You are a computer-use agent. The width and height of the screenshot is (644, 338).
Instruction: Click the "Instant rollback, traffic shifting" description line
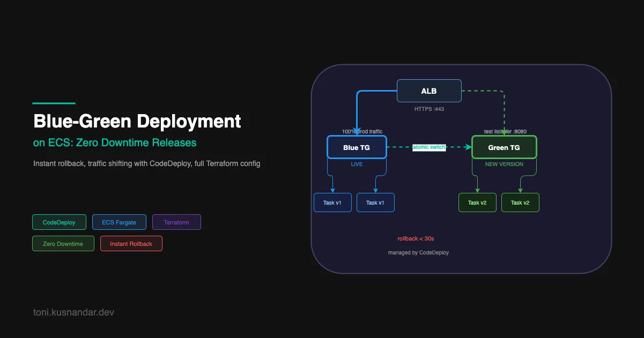pyautogui.click(x=147, y=163)
